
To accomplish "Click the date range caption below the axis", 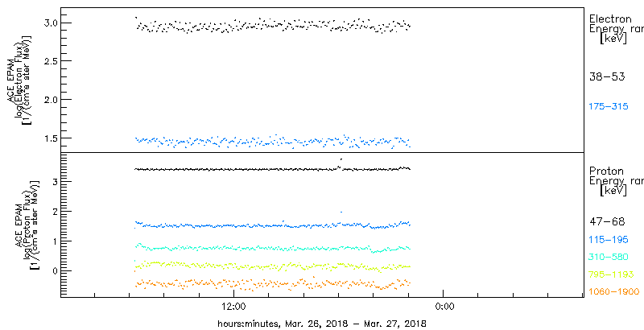I will click(321, 324).
